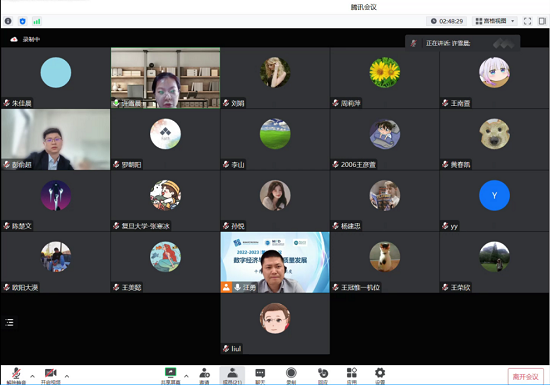The width and height of the screenshot is (550, 385).
Task: Expand the microphone audio options arrow
Action: (x=33, y=376)
